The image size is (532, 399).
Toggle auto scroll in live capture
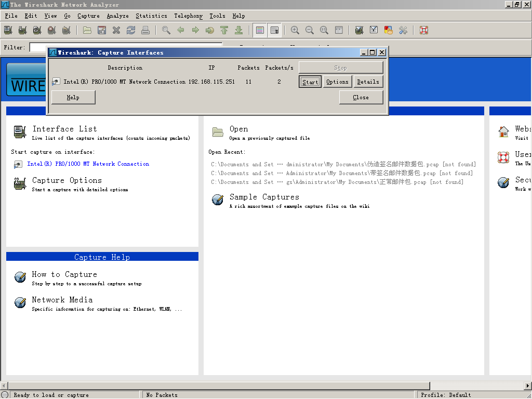tap(274, 30)
